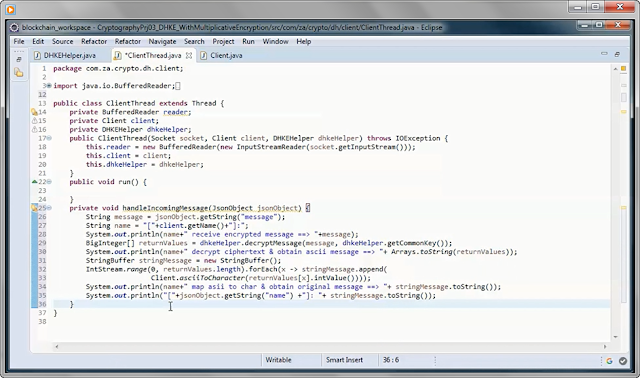Open the Help menu

coord(304,41)
